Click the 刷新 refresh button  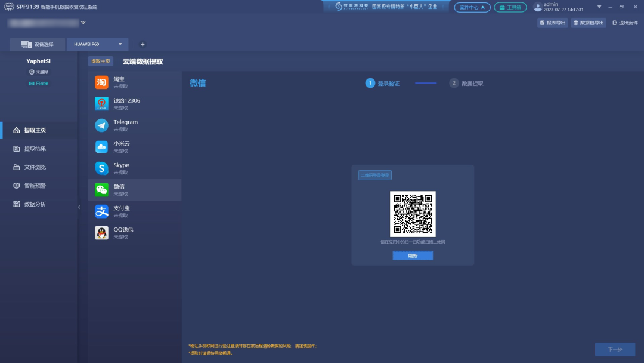[x=413, y=256]
